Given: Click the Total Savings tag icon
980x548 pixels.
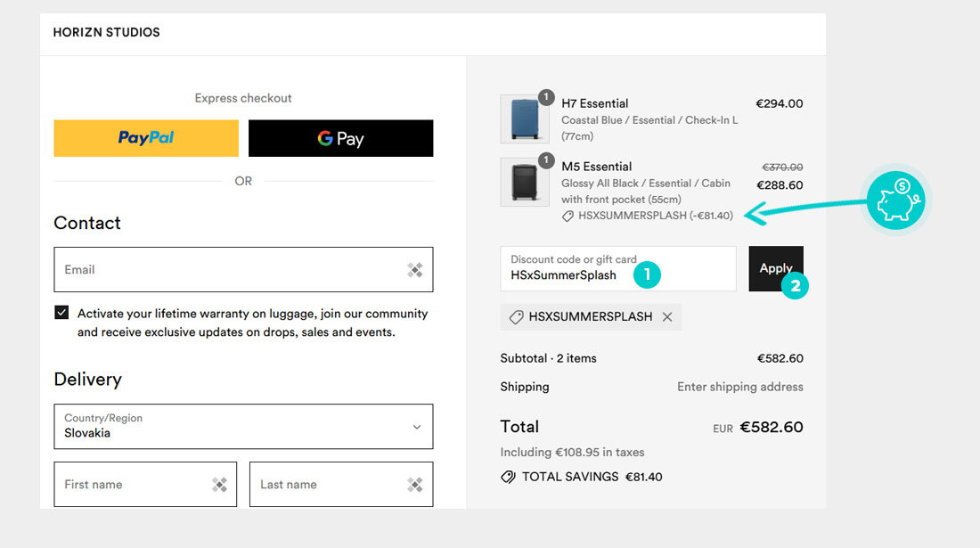Looking at the screenshot, I should click(x=508, y=477).
